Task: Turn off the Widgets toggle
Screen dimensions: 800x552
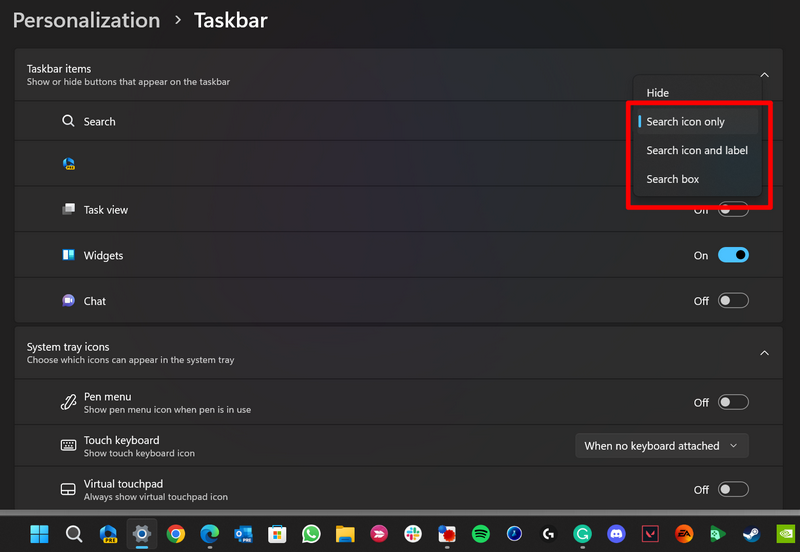Action: [x=733, y=255]
